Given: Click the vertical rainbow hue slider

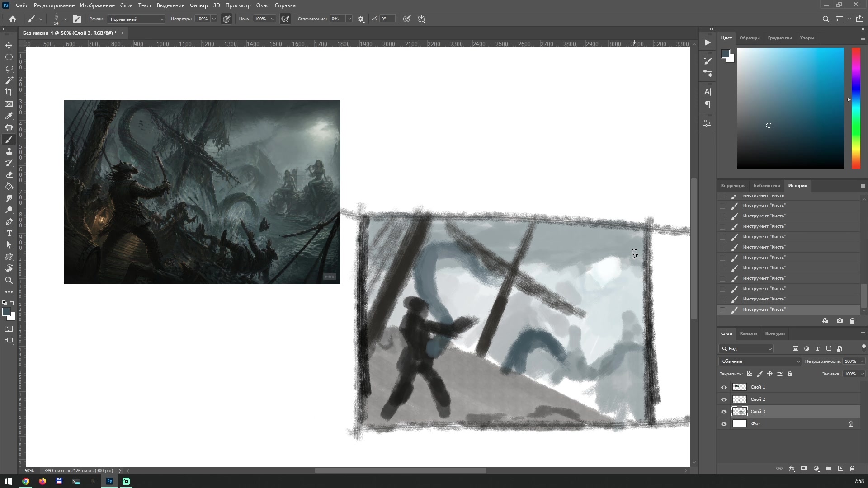Looking at the screenshot, I should tap(856, 108).
